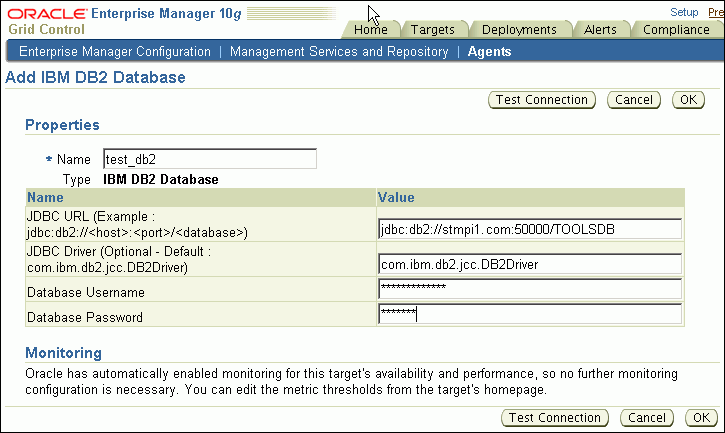725x433 pixels.
Task: Click the 'Monitoring' section heading
Action: (63, 353)
